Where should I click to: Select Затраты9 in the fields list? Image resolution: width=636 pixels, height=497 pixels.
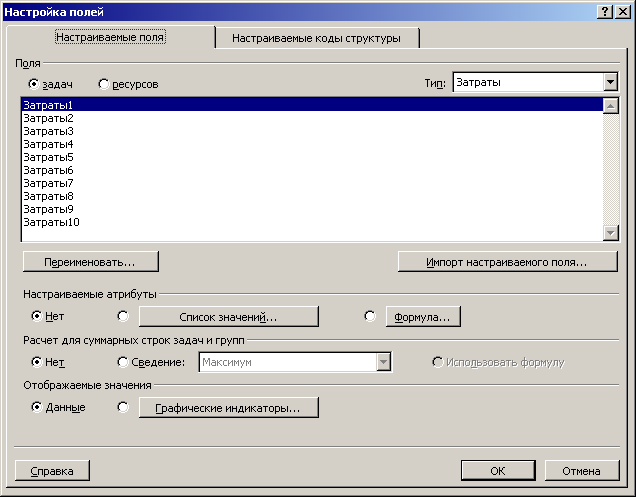[312, 209]
